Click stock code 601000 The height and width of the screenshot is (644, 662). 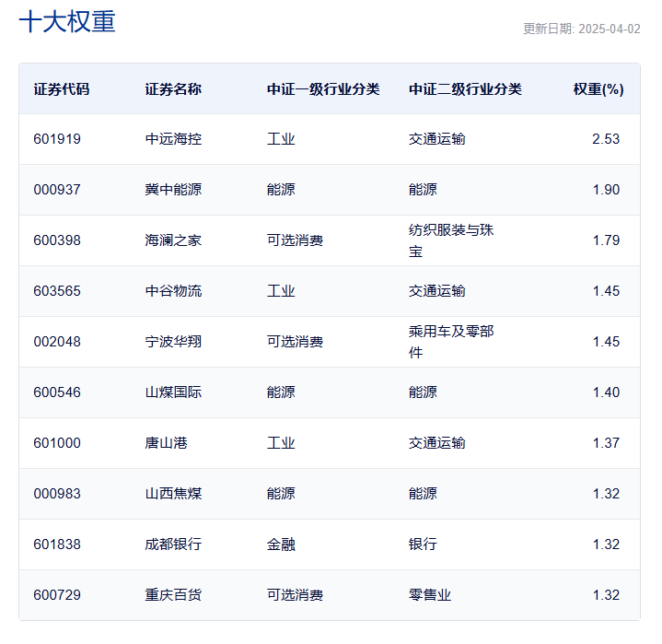pos(57,443)
